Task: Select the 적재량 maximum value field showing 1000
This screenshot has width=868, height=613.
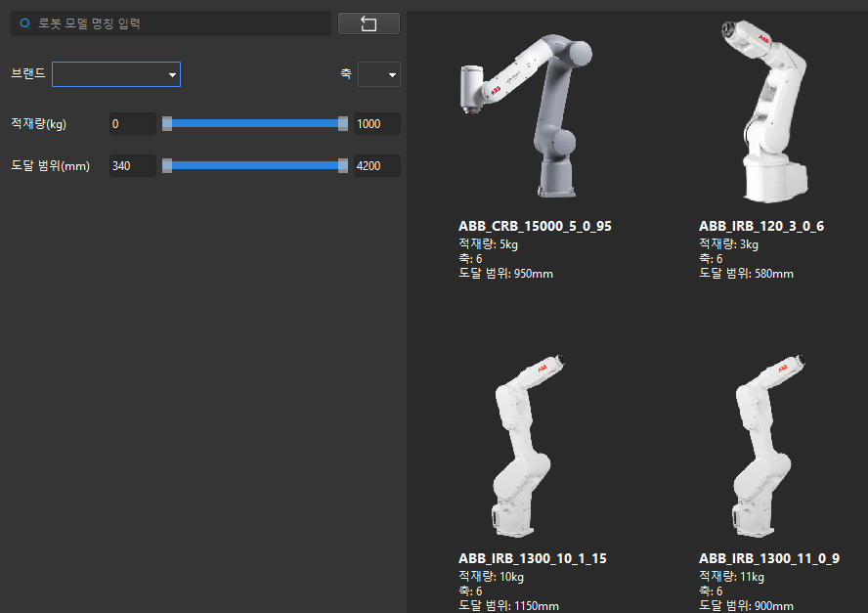Action: (x=377, y=124)
